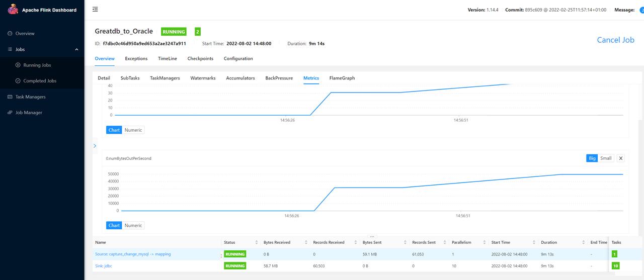Open the Overview page from the sidebar
This screenshot has width=644, height=280.
tap(25, 33)
